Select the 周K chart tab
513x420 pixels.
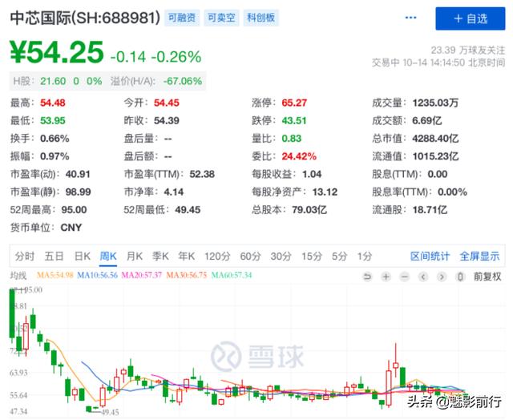click(108, 256)
